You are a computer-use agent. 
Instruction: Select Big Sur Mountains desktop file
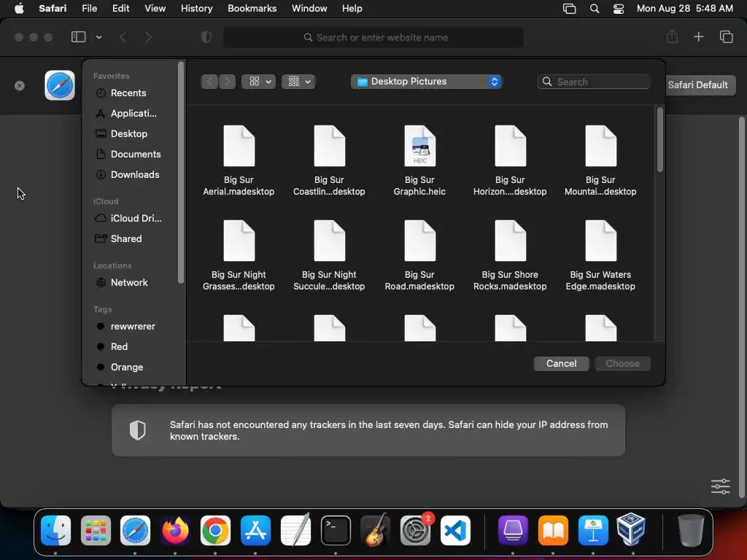(601, 160)
